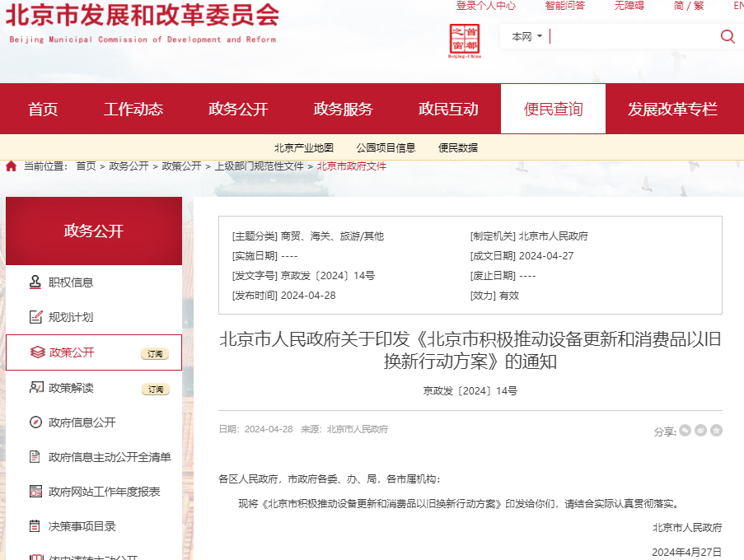The height and width of the screenshot is (560, 744).
Task: Click the 政策公开 layered-books icon
Action: [x=35, y=352]
